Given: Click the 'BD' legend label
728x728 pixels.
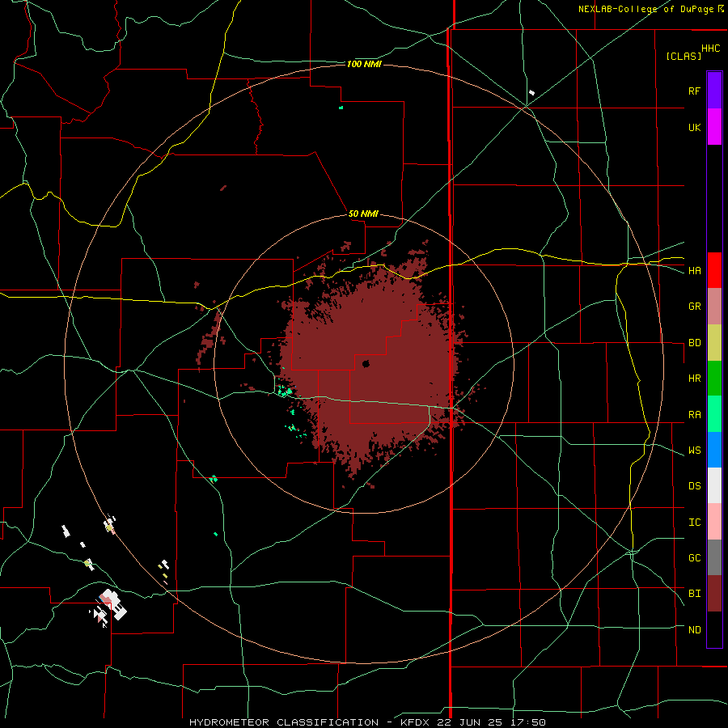Looking at the screenshot, I should pyautogui.click(x=694, y=343).
